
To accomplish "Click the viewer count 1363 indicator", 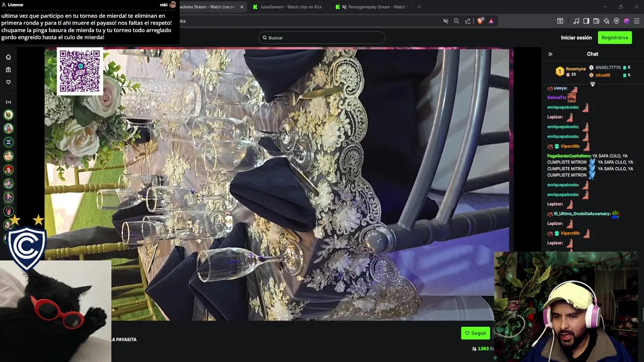I will [482, 348].
